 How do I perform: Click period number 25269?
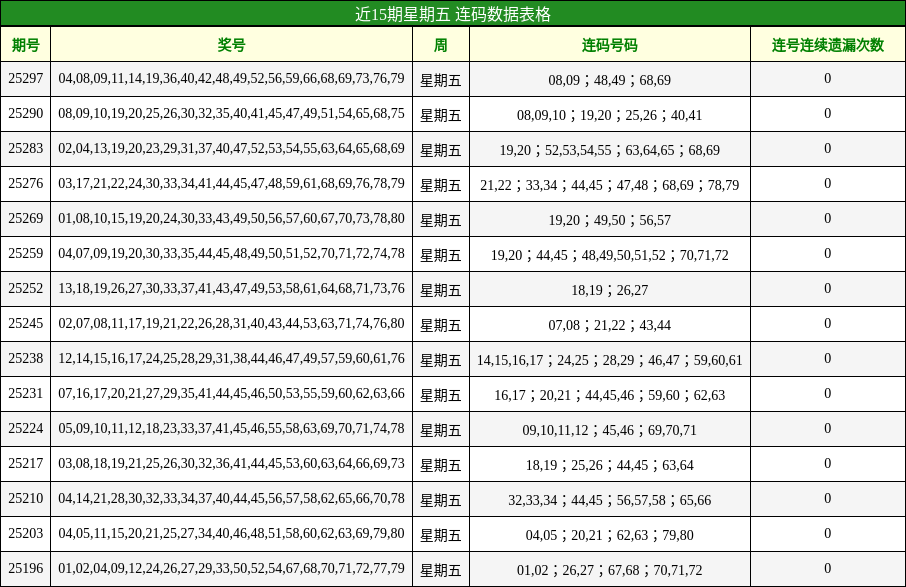pyautogui.click(x=24, y=219)
